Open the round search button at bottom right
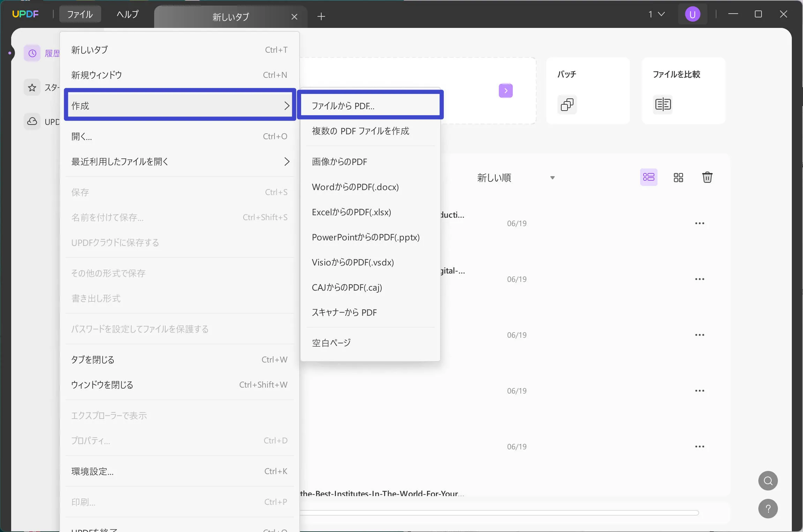 [x=768, y=481]
